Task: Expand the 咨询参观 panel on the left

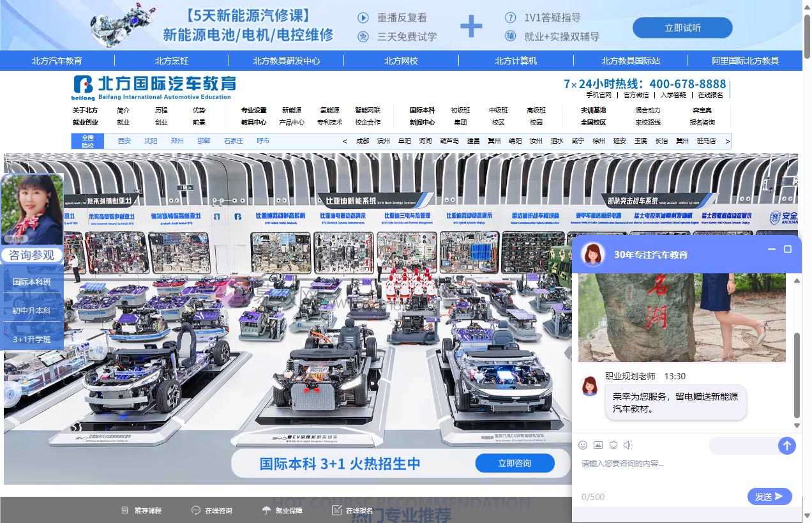Action: pyautogui.click(x=32, y=255)
